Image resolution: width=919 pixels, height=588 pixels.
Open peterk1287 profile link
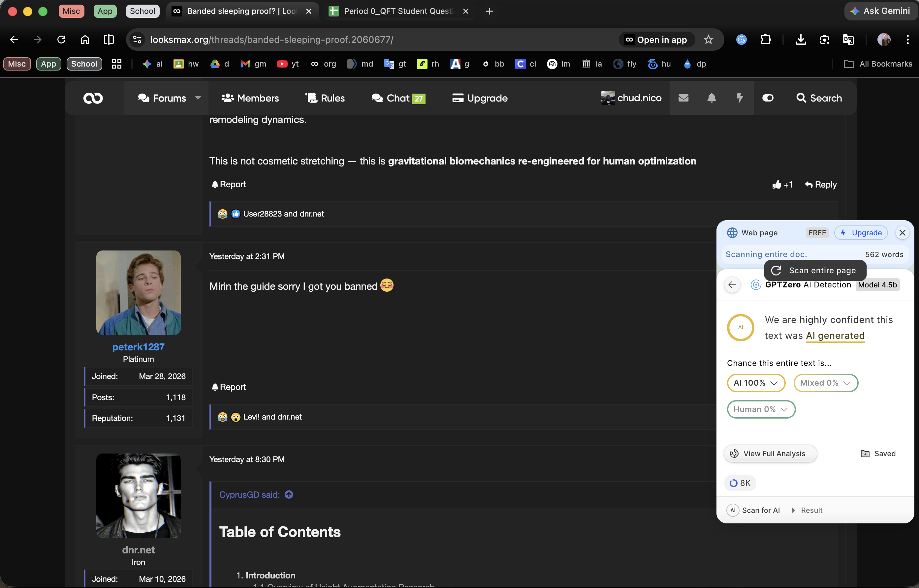pos(138,347)
